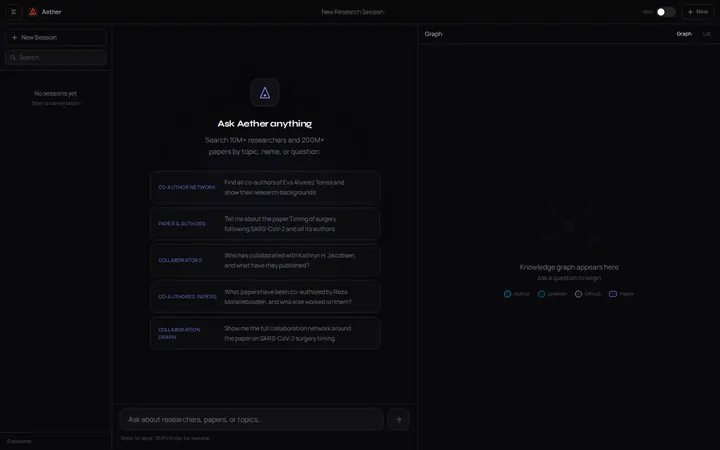Click the search magnifier icon in the sidebar
Image resolution: width=720 pixels, height=450 pixels.
[13, 57]
